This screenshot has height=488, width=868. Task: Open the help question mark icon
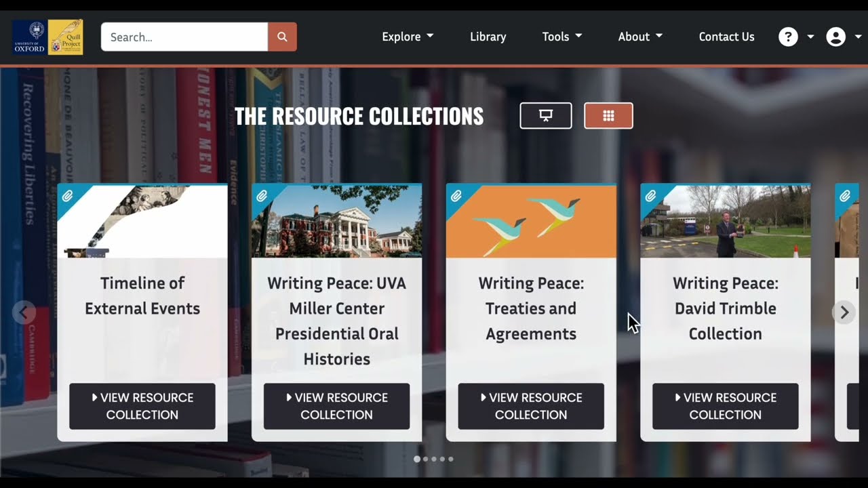(x=788, y=37)
